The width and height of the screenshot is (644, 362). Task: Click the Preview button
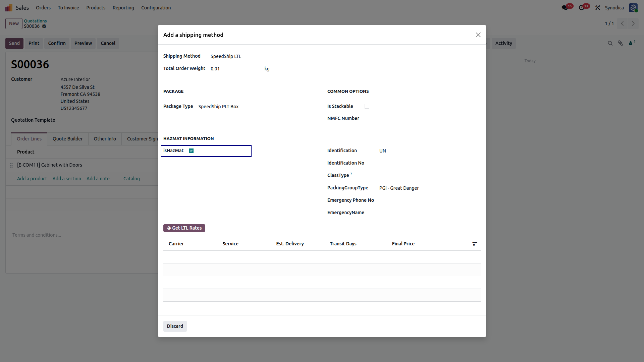(x=83, y=43)
